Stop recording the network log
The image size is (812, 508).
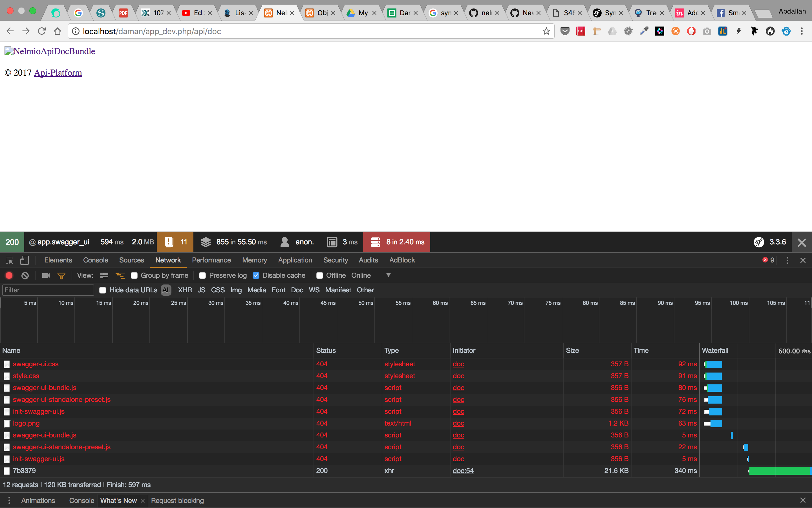pyautogui.click(x=9, y=275)
